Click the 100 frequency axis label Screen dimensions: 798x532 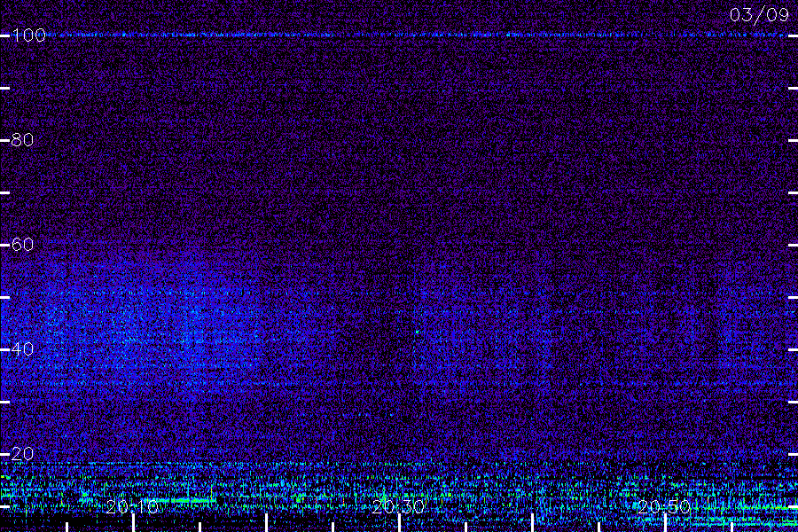point(28,35)
